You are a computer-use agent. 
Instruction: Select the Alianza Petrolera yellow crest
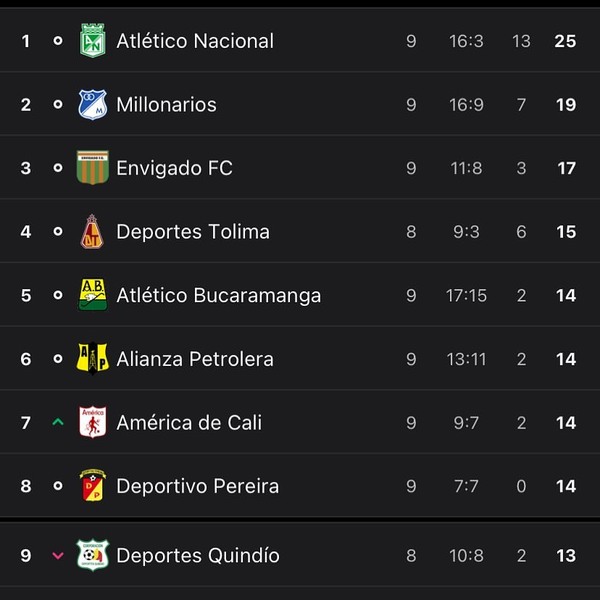click(x=93, y=358)
